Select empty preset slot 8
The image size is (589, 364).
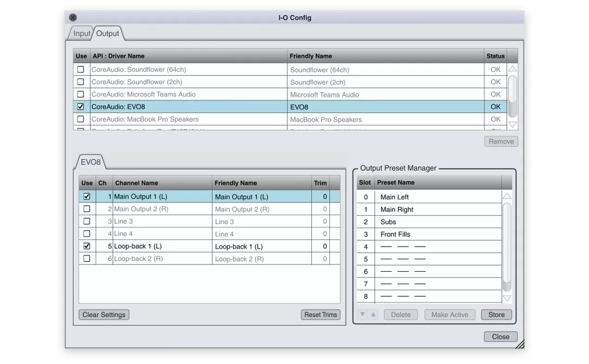[x=429, y=296]
